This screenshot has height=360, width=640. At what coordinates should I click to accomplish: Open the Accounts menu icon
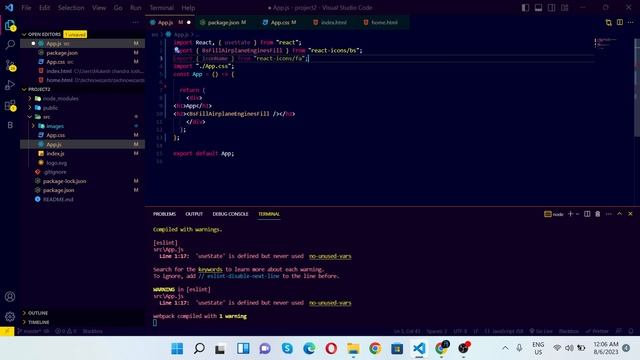click(10, 297)
